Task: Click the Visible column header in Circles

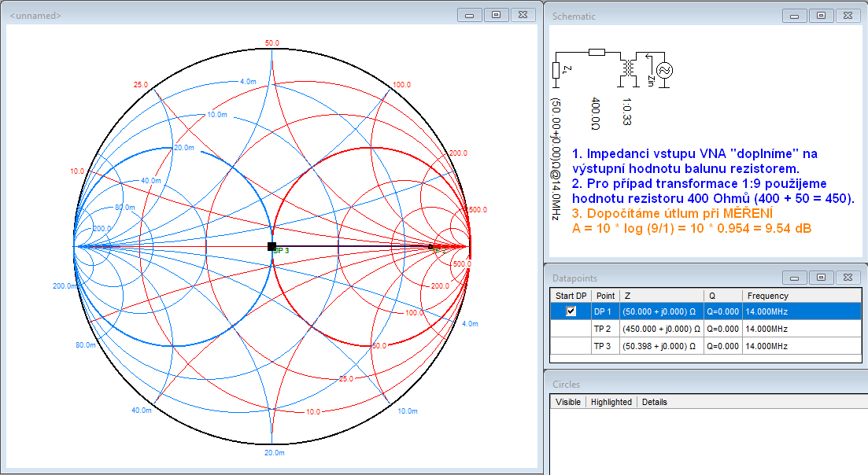Action: tap(568, 402)
